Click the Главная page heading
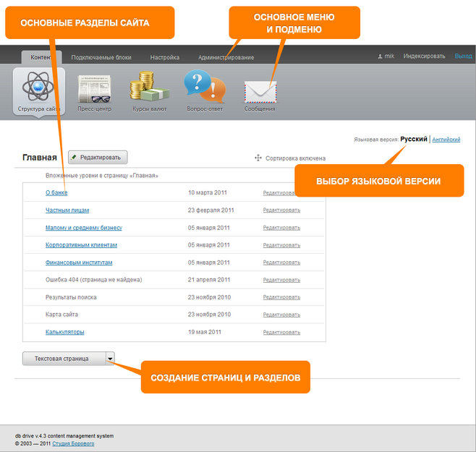 tap(40, 158)
